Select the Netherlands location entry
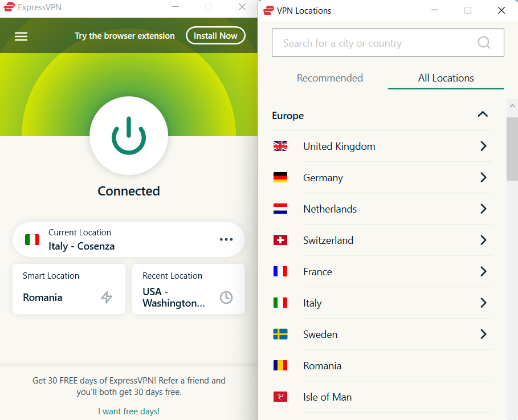This screenshot has height=420, width=518. coord(330,209)
